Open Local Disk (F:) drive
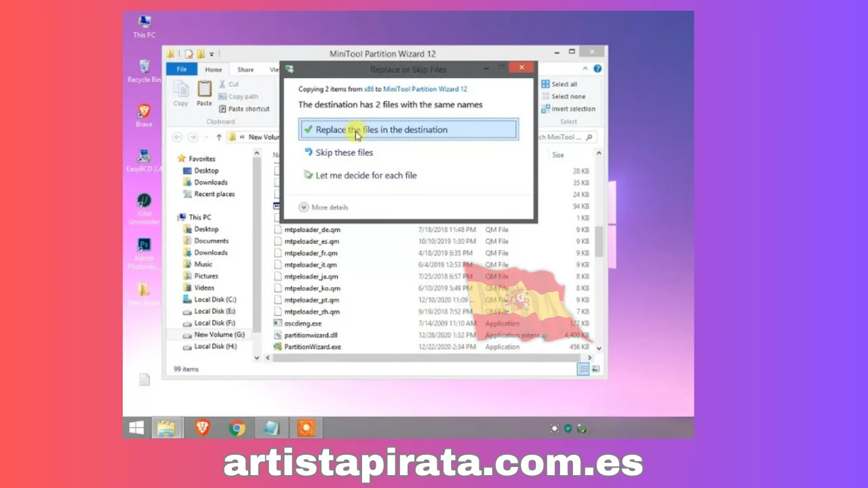Screen dimensions: 868x488 [x=210, y=323]
